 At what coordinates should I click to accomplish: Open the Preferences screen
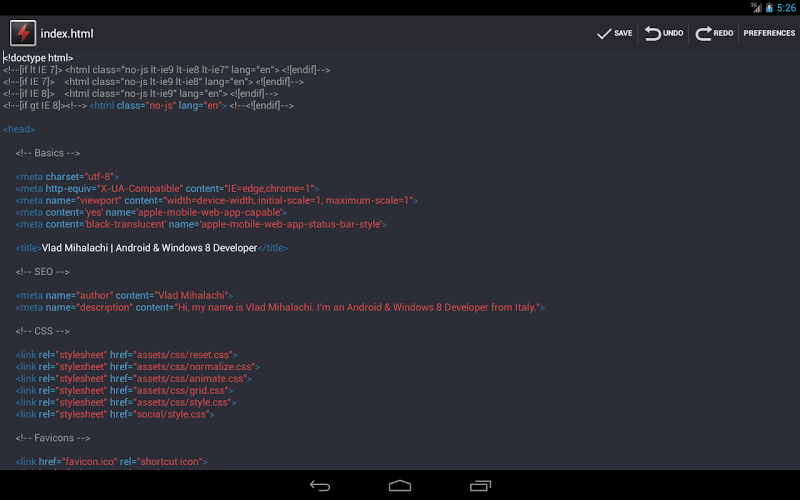[x=769, y=33]
